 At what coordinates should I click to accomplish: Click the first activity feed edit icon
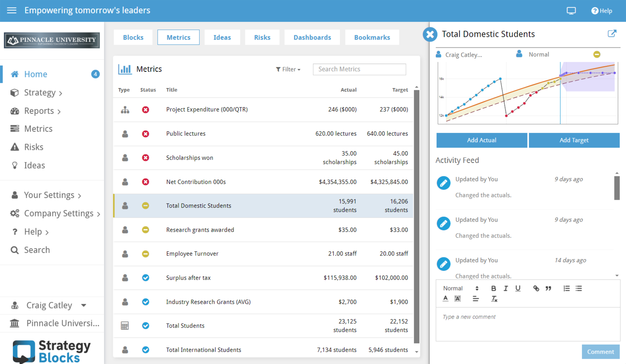point(443,183)
